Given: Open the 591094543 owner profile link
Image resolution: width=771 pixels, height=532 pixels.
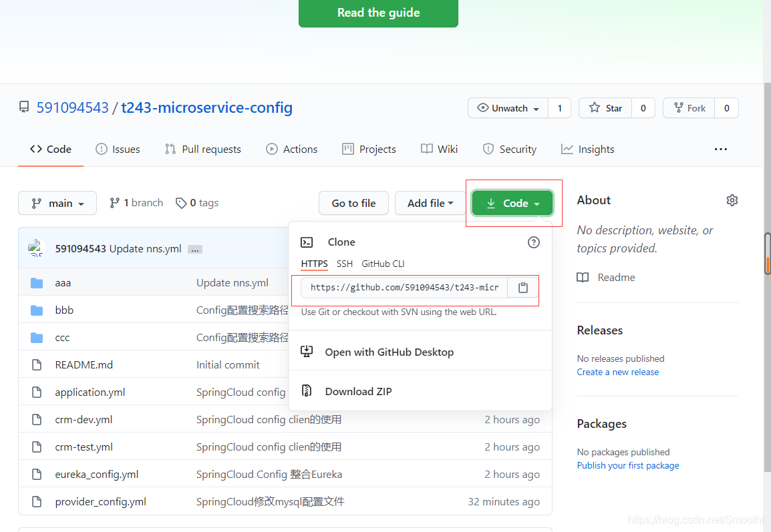Looking at the screenshot, I should tap(72, 107).
